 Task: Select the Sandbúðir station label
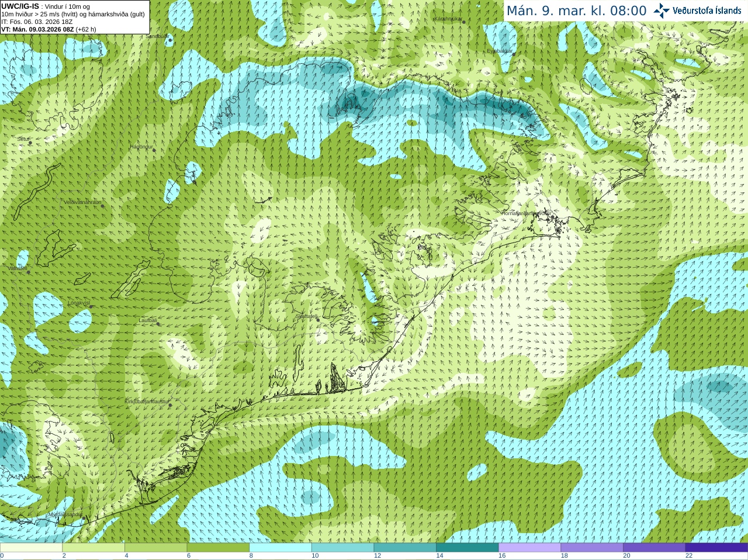[x=157, y=36]
